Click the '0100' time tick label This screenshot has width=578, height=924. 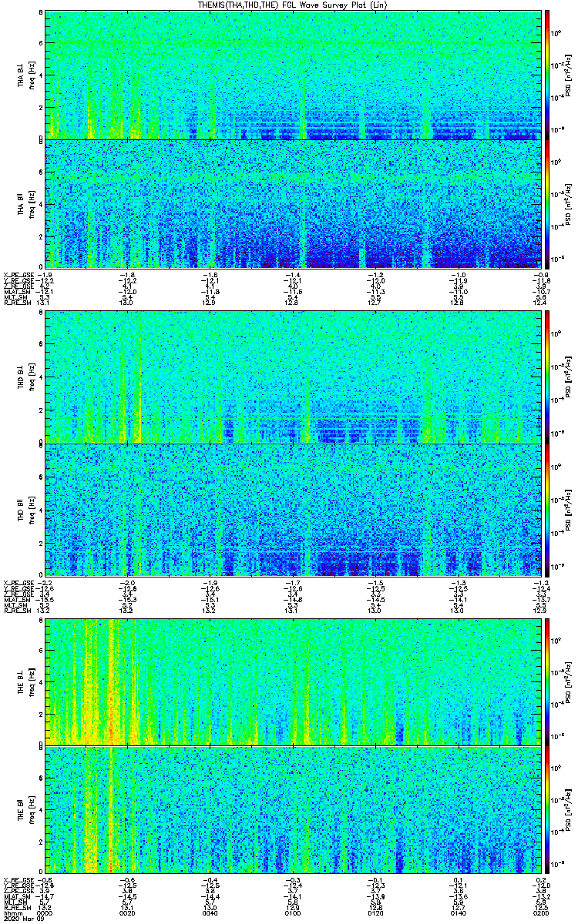(x=291, y=913)
